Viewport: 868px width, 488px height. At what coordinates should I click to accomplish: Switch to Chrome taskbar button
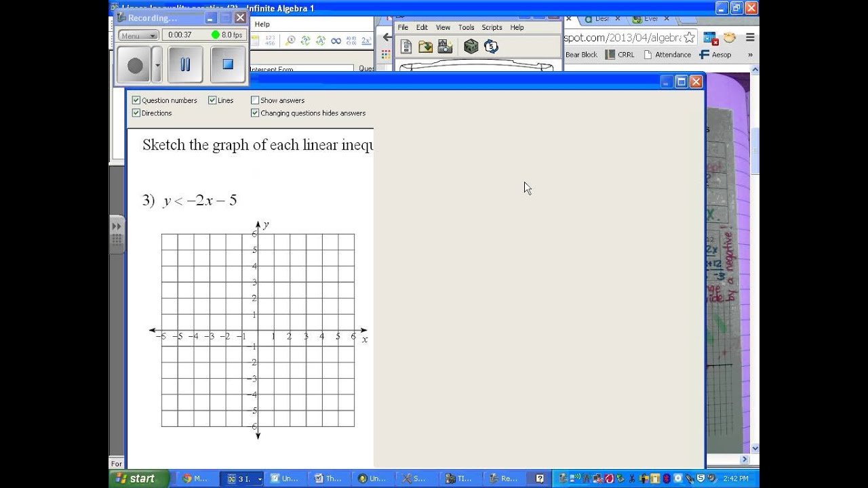coord(196,479)
